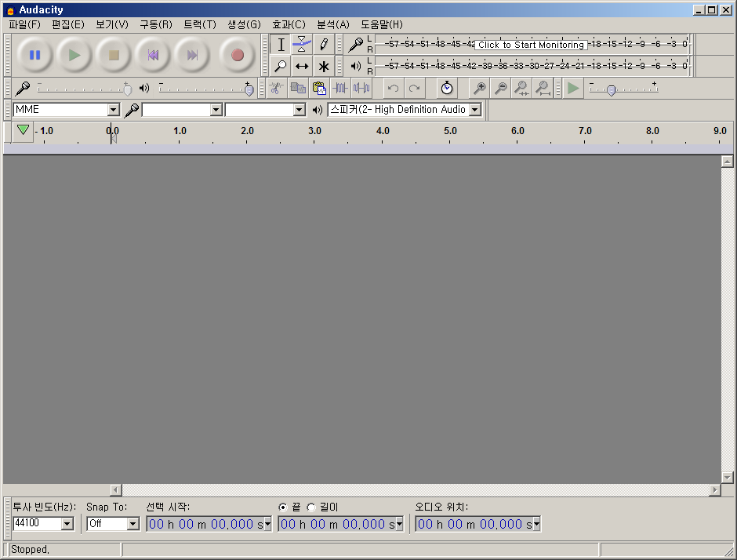Click the Undo arrow icon

(x=393, y=88)
